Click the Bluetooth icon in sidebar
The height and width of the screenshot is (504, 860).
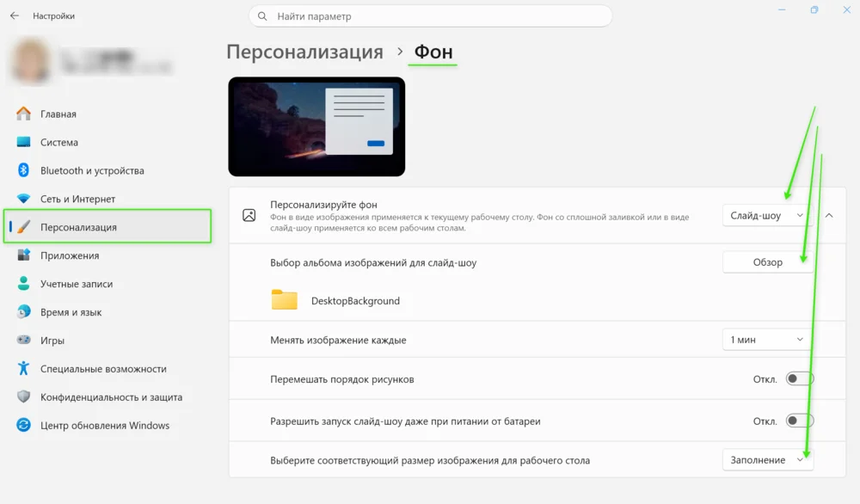[23, 170]
